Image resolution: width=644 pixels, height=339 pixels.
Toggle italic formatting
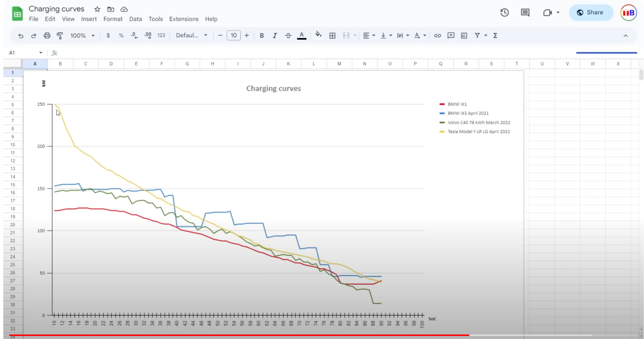(275, 35)
